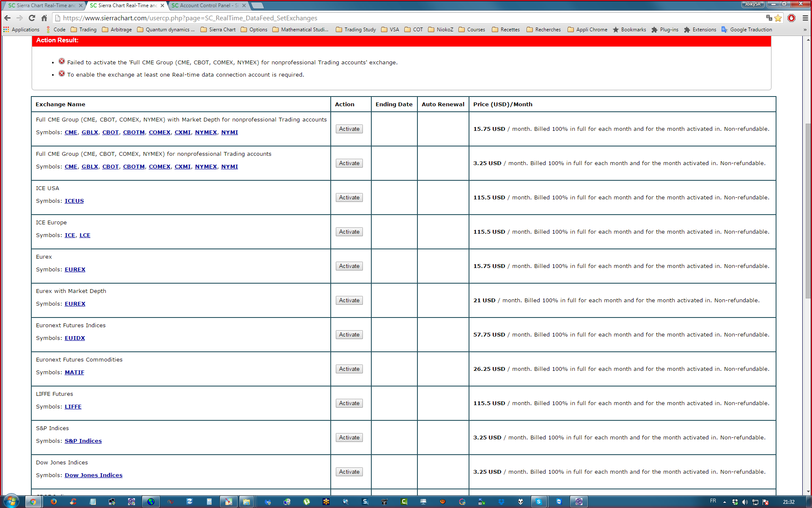
Task: Open the MATIF symbols link
Action: [74, 372]
